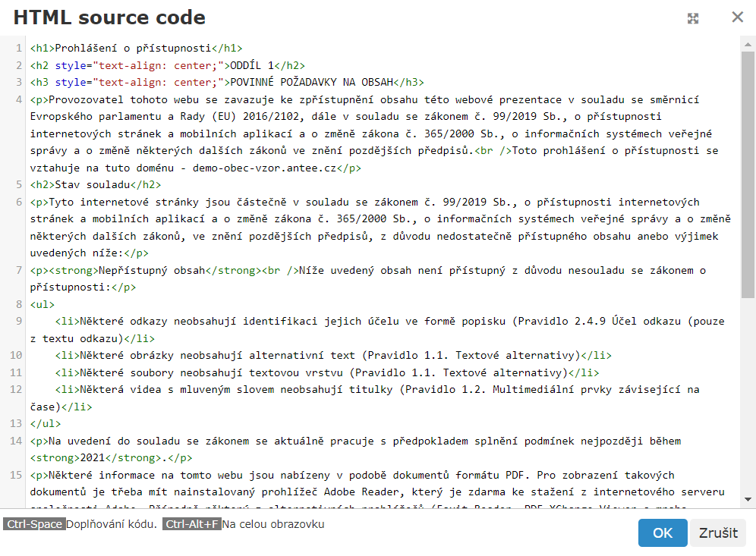Viewport: 756px width, 556px height.
Task: Place cursor in the 'Prohlášení o přístupnosti' h1 line
Action: click(137, 49)
